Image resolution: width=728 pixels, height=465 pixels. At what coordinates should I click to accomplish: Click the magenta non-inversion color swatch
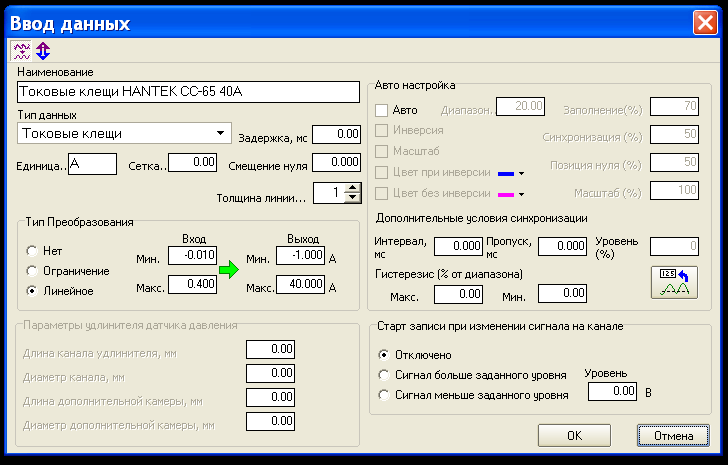[x=506, y=195]
